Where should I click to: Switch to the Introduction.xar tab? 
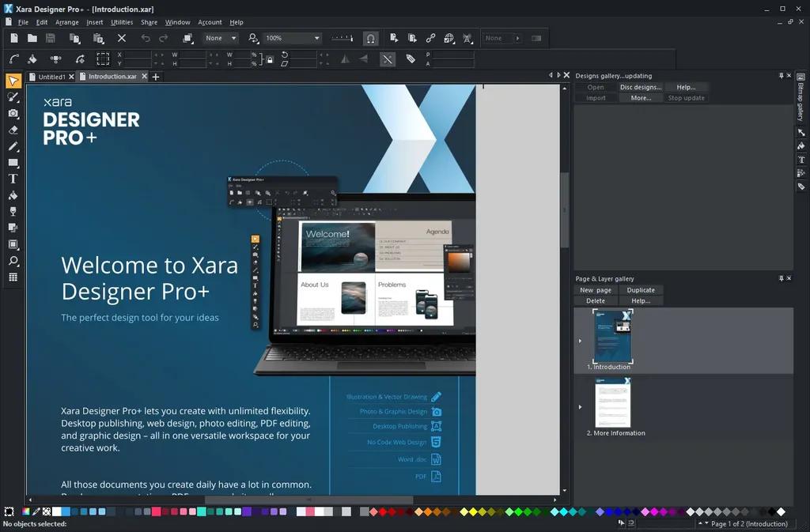(x=112, y=77)
